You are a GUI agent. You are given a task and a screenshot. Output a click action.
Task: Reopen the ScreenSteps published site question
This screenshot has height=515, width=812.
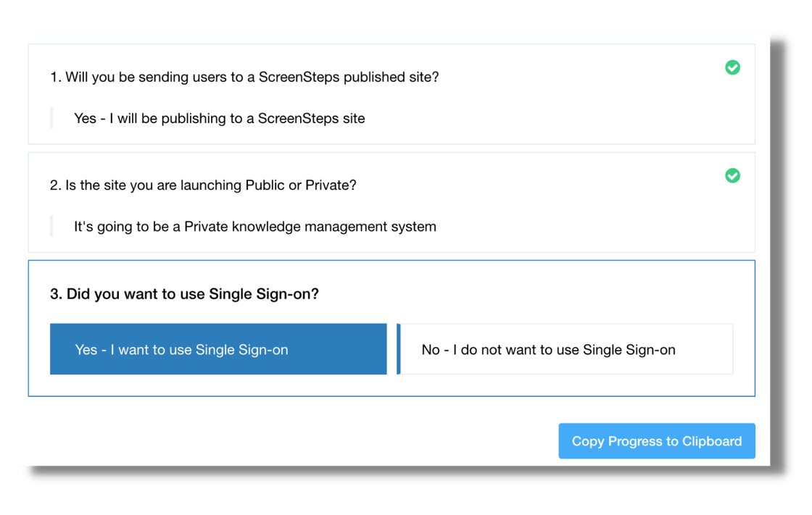tap(252, 77)
